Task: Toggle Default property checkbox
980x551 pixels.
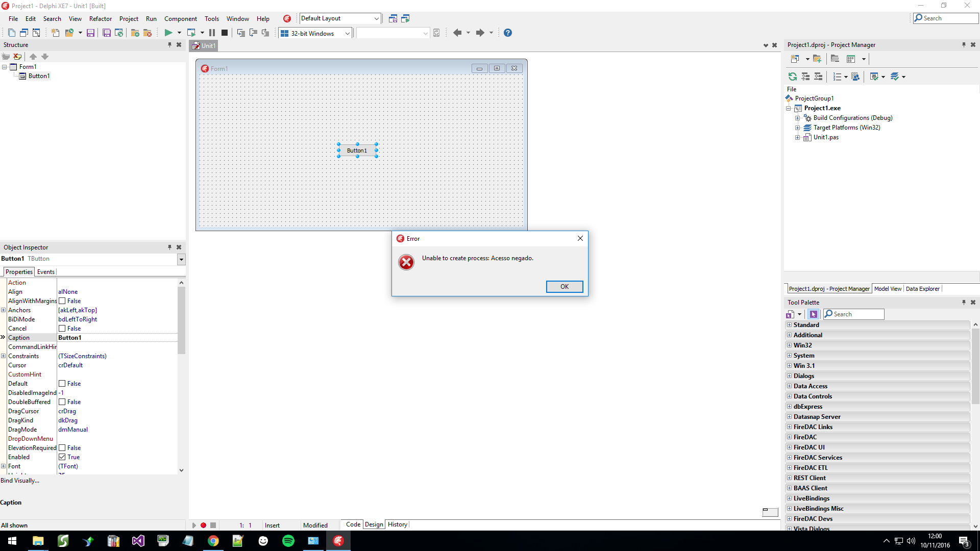Action: 62,384
